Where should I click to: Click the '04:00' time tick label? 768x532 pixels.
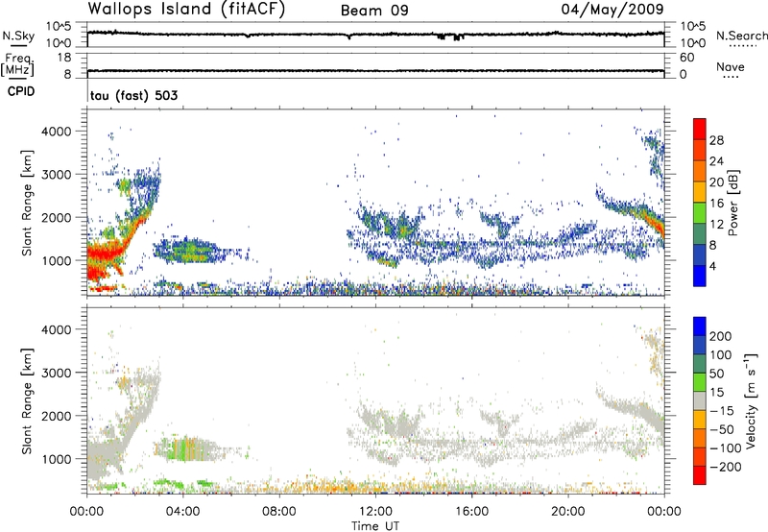tap(182, 512)
